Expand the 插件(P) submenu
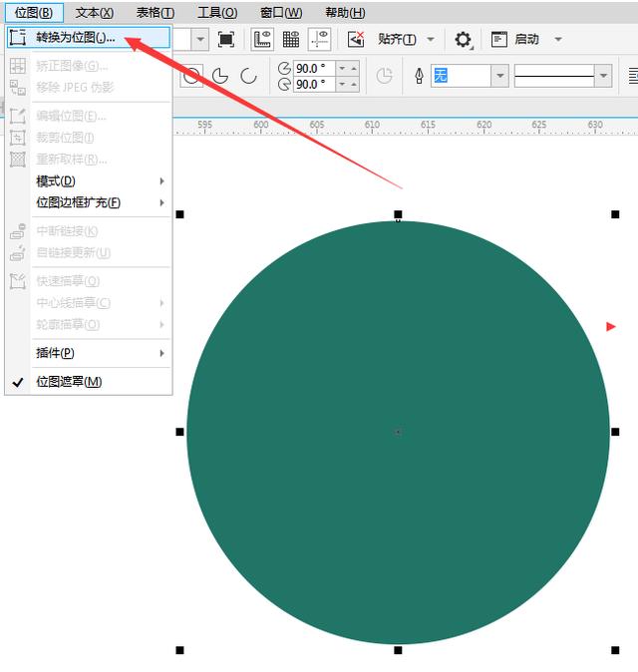The height and width of the screenshot is (672, 638). click(89, 353)
